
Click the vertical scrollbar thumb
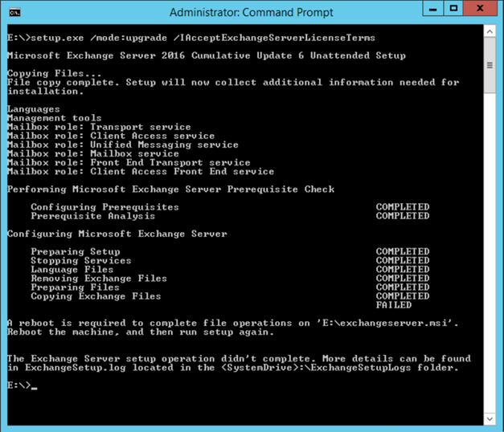[x=490, y=66]
